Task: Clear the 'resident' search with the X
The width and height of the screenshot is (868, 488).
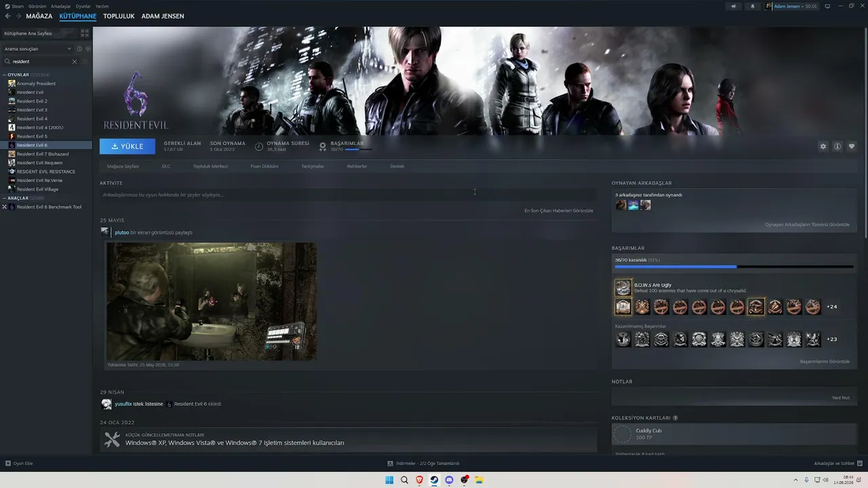Action: click(75, 62)
